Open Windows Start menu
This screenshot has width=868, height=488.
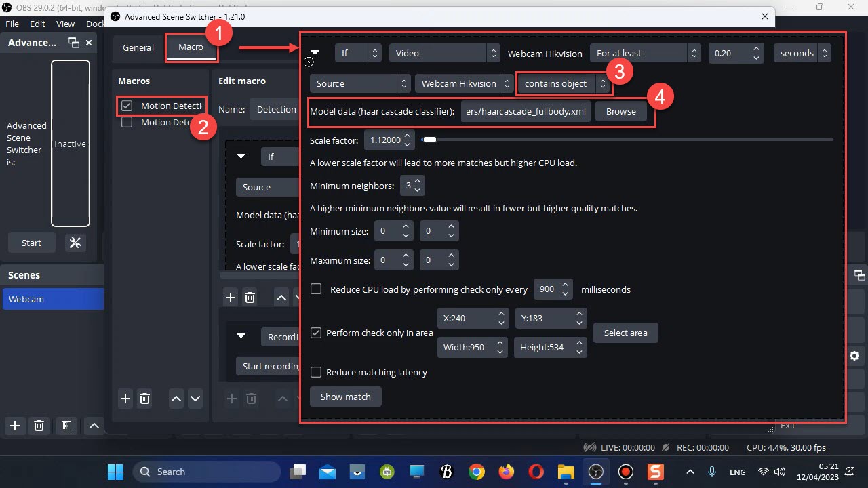[116, 472]
